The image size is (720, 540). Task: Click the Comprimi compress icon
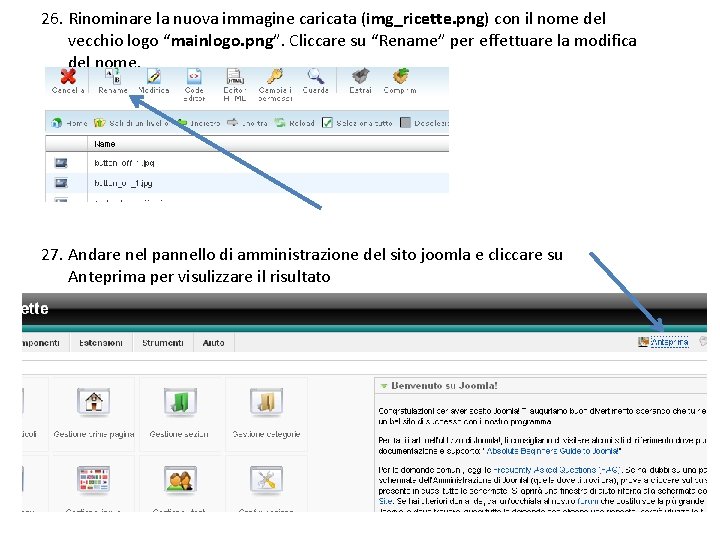point(400,76)
